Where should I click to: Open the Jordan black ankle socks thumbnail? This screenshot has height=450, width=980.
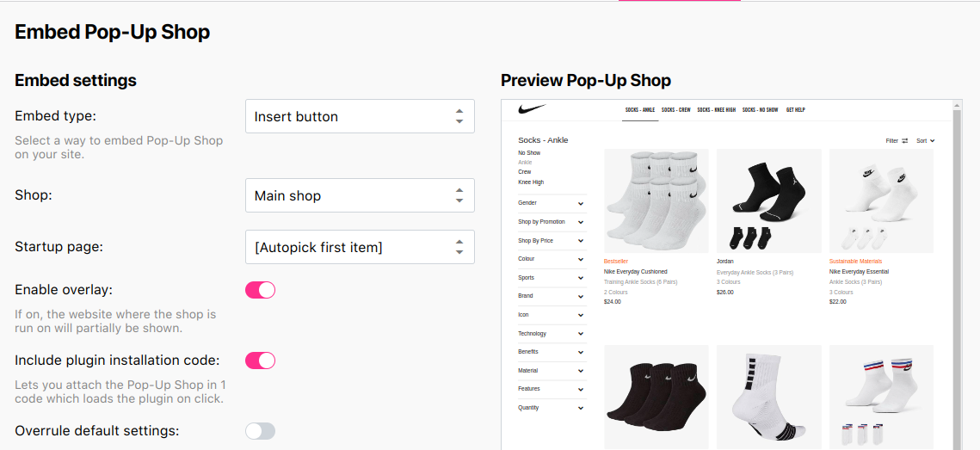click(x=768, y=200)
